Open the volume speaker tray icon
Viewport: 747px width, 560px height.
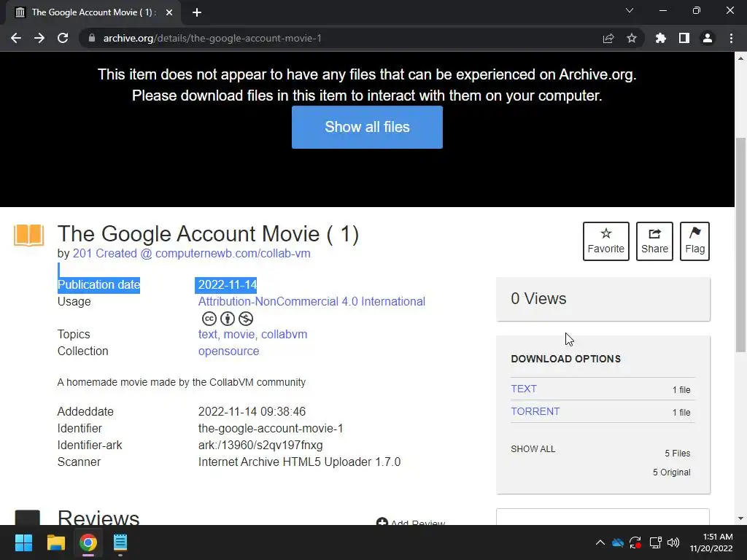click(x=673, y=542)
